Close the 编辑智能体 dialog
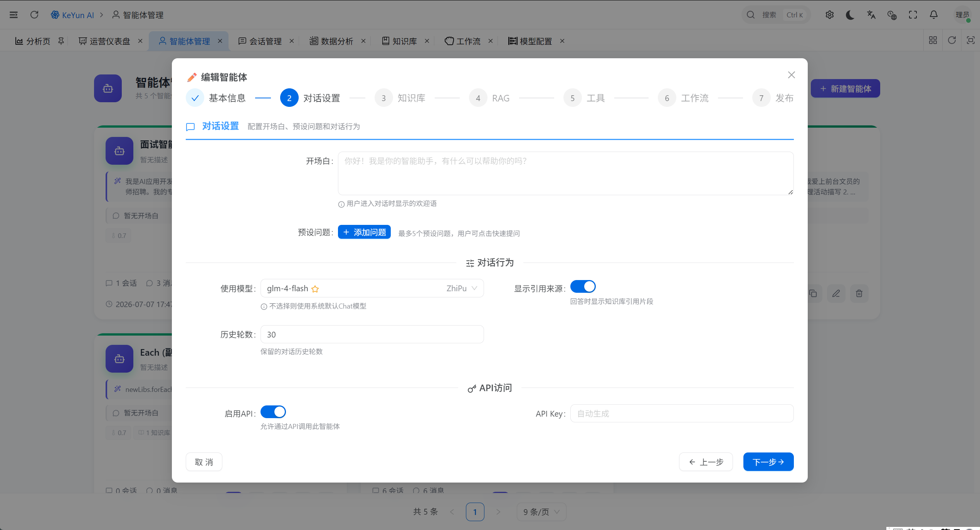The width and height of the screenshot is (980, 530). click(x=792, y=75)
